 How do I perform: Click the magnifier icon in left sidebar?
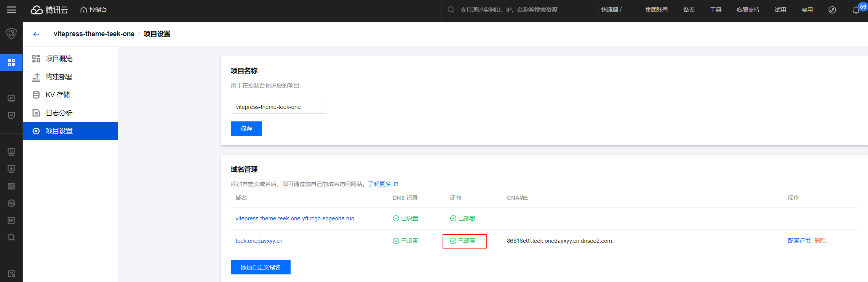(11, 237)
